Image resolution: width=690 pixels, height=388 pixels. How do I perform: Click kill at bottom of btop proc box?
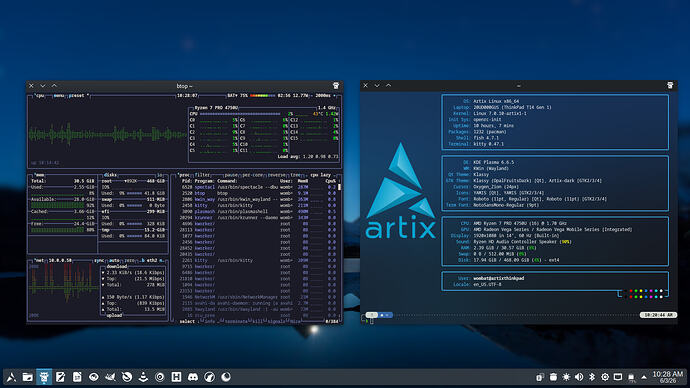tap(257, 322)
